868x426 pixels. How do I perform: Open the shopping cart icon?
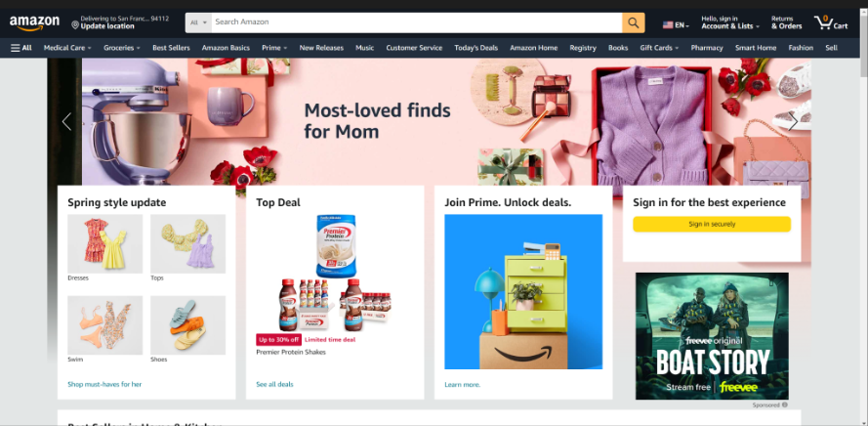pyautogui.click(x=830, y=22)
